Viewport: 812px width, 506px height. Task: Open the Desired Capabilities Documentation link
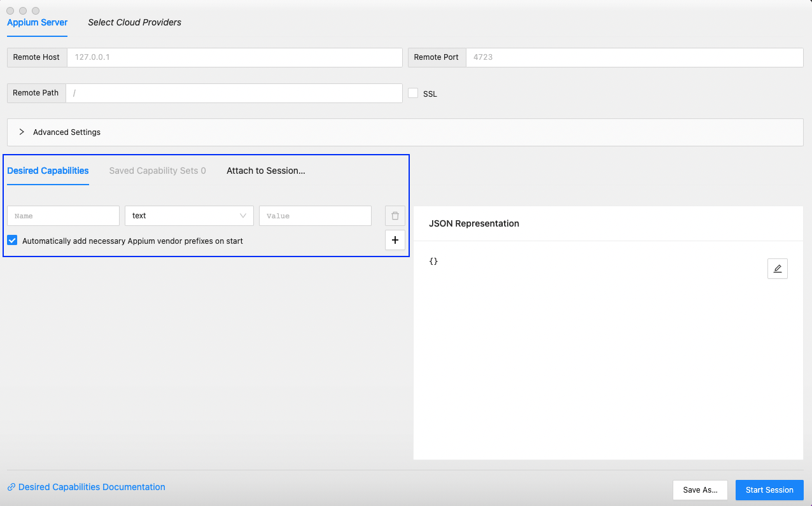(x=92, y=487)
